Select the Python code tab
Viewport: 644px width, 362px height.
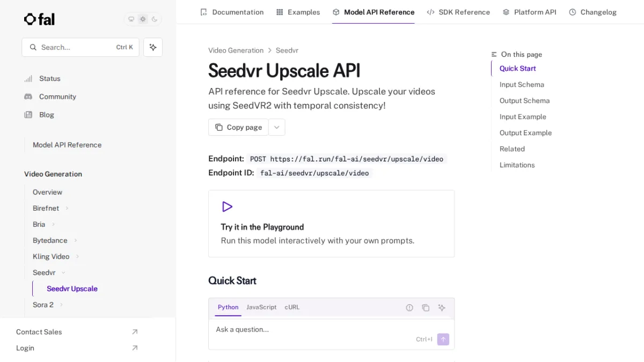click(228, 307)
